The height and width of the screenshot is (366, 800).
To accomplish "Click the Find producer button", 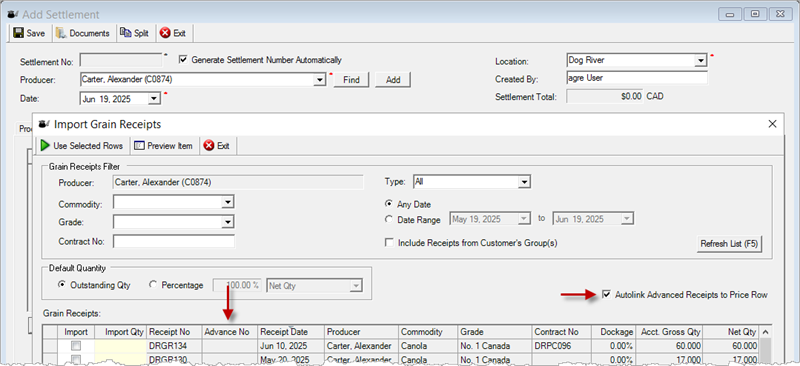I will click(x=351, y=80).
